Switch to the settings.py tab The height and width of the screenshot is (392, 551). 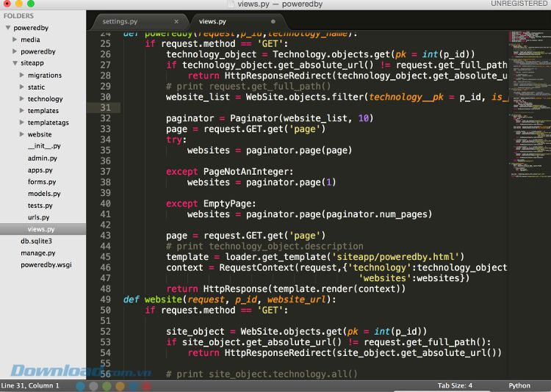point(120,21)
